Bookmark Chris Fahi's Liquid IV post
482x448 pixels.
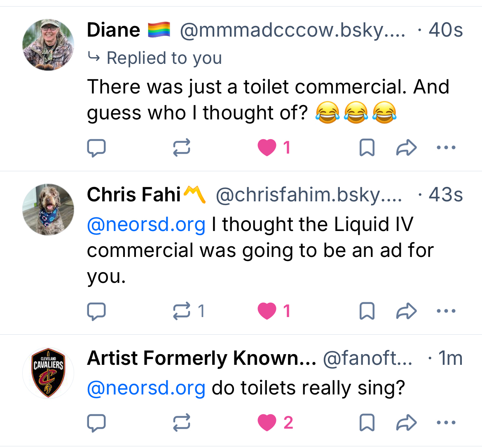367,311
